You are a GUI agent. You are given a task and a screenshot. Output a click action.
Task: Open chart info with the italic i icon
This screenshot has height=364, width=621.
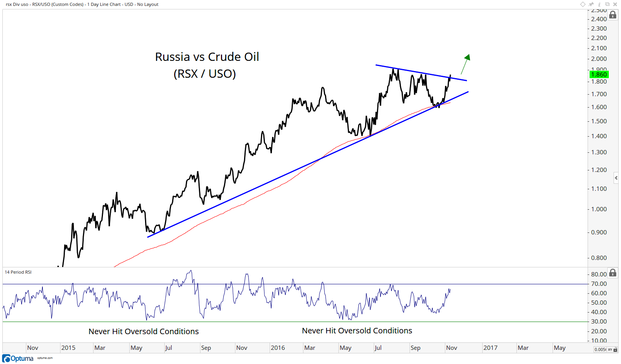click(x=599, y=4)
